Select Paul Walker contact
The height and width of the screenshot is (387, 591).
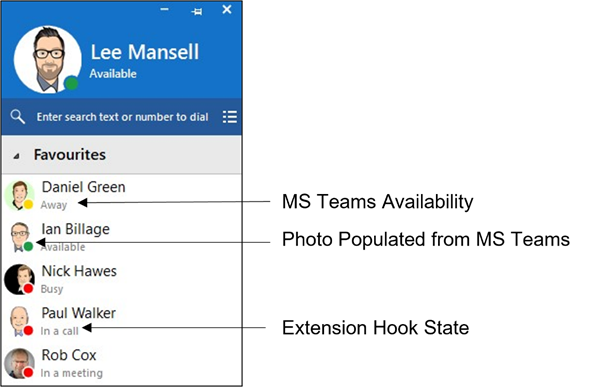121,321
